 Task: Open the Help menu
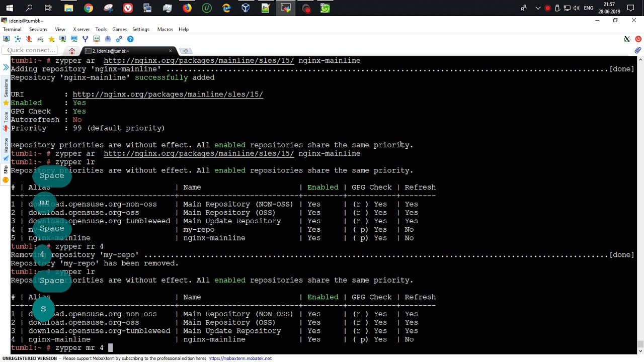tap(184, 29)
